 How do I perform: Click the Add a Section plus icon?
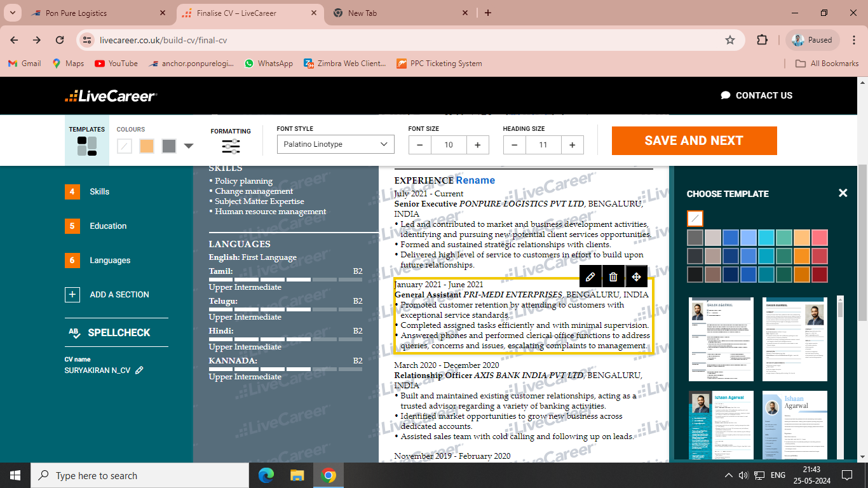click(x=72, y=294)
